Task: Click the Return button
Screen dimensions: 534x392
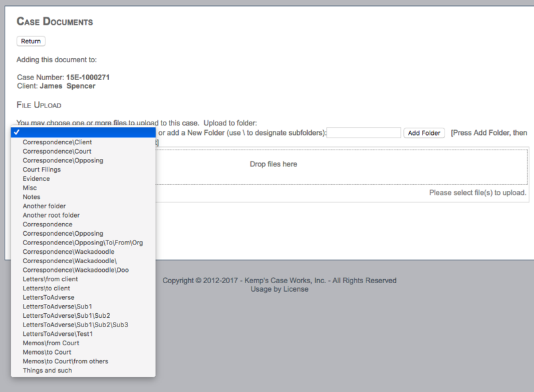Action: point(30,41)
